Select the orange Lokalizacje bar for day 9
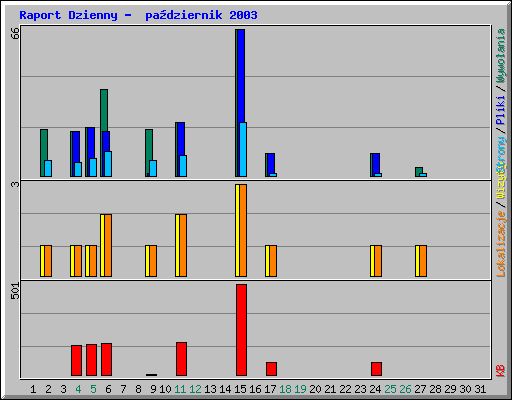Screen dimensions: 512x400 (153, 261)
